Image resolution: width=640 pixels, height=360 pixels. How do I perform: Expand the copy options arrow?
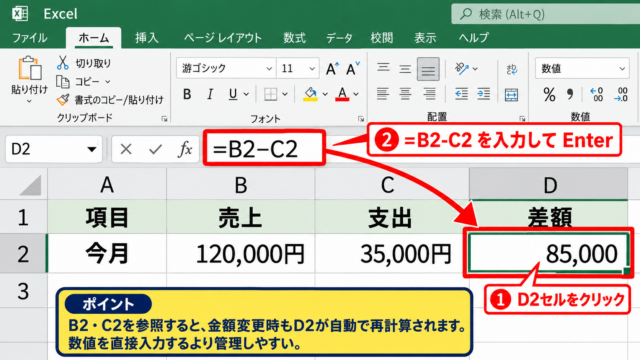[108, 82]
